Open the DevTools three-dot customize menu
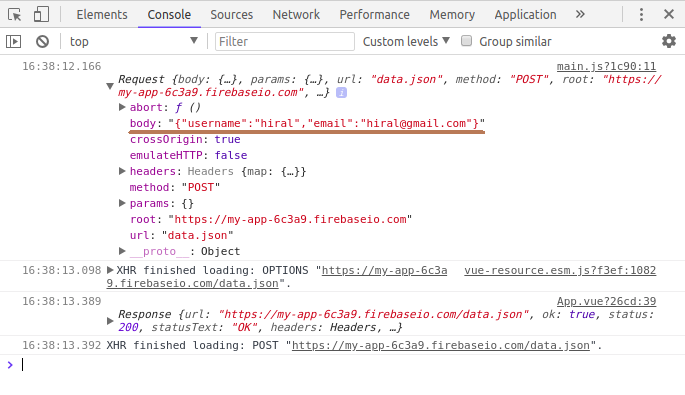Viewport: 685px width, 395px height. [641, 14]
